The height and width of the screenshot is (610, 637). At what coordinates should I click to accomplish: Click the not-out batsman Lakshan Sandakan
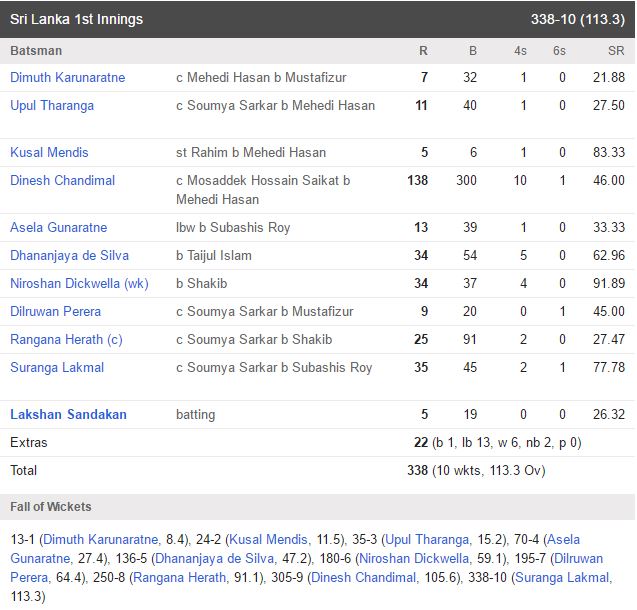(x=68, y=414)
